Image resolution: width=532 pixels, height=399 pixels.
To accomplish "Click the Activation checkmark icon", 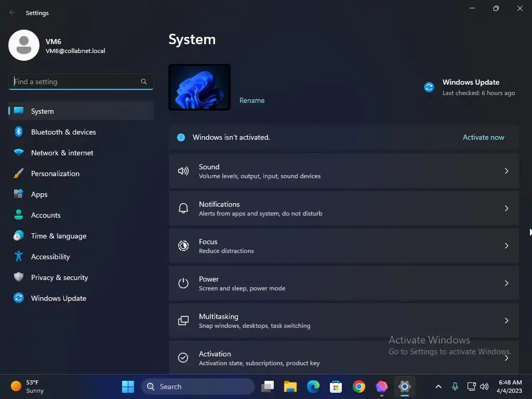I will (x=183, y=357).
